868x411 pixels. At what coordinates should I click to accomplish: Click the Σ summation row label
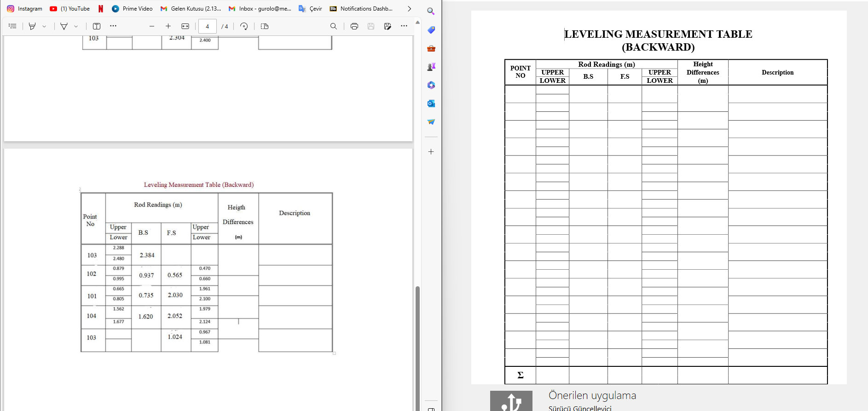coord(521,375)
